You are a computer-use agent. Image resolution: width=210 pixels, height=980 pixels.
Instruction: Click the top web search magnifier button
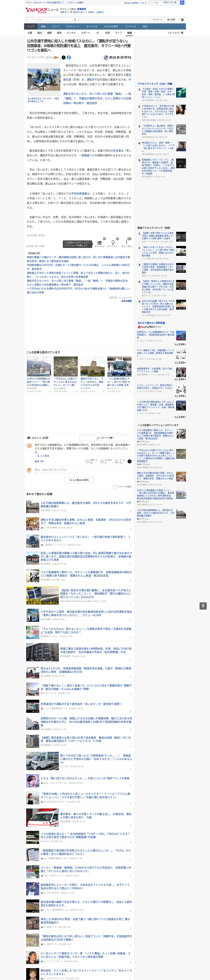(x=182, y=3)
